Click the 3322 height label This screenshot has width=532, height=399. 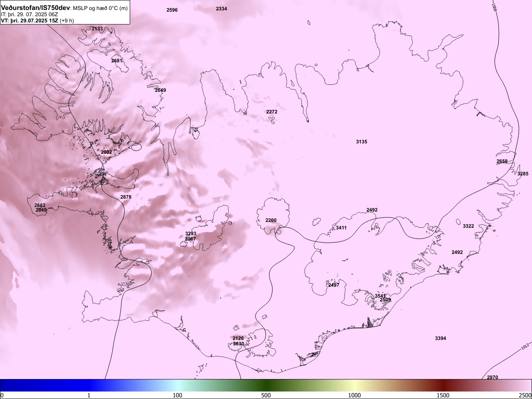click(x=468, y=226)
